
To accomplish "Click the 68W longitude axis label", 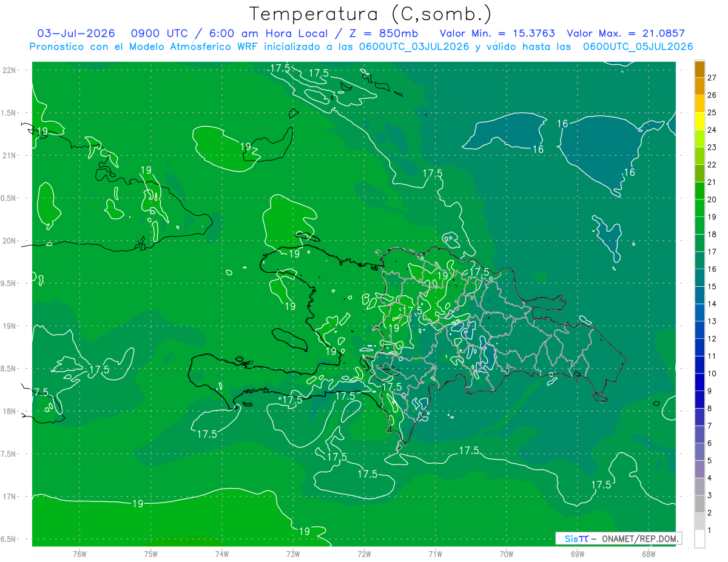I will click(649, 554).
